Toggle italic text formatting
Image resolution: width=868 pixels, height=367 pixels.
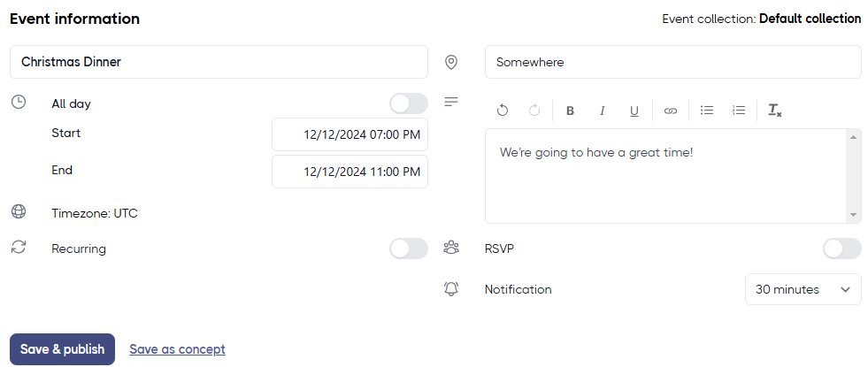click(x=603, y=111)
